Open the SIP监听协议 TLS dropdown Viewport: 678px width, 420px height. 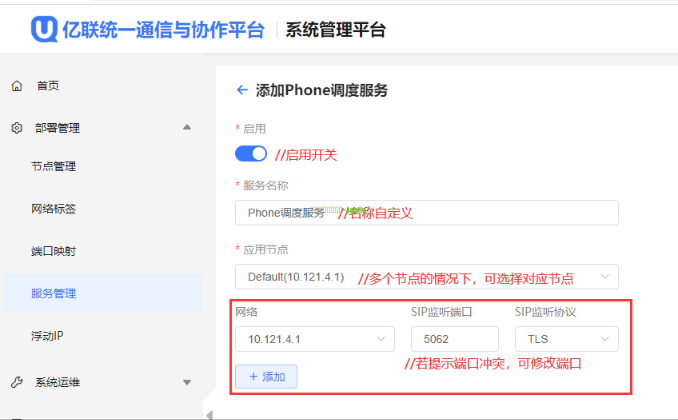pyautogui.click(x=566, y=340)
